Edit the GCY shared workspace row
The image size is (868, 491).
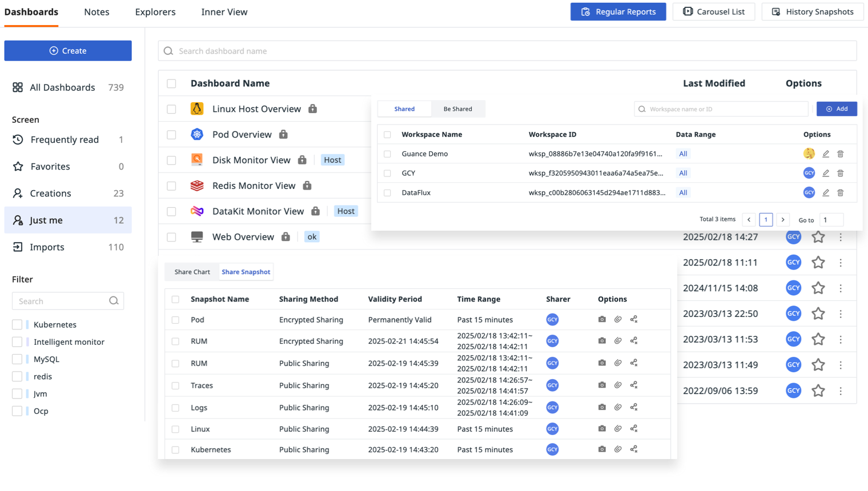pyautogui.click(x=826, y=173)
